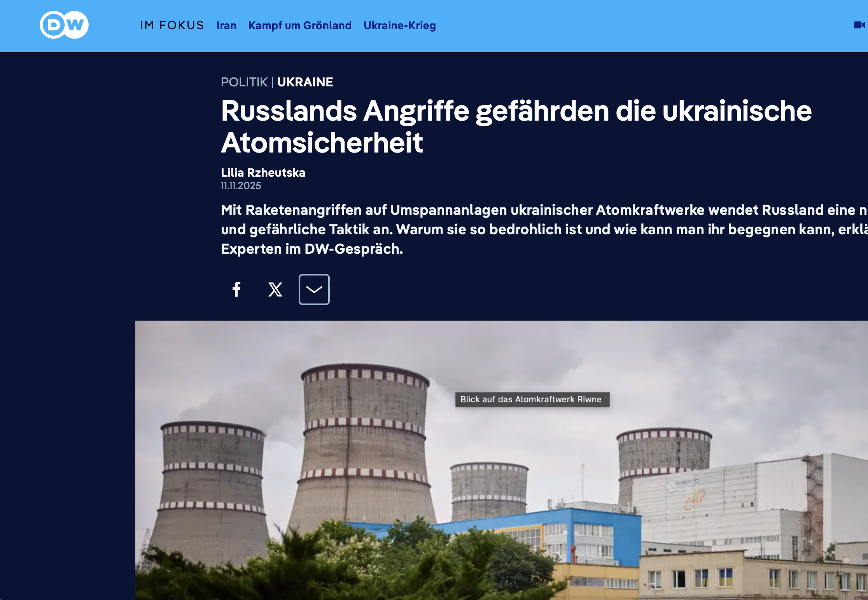Open the IM FOKUS menu
The width and height of the screenshot is (868, 600).
point(171,25)
